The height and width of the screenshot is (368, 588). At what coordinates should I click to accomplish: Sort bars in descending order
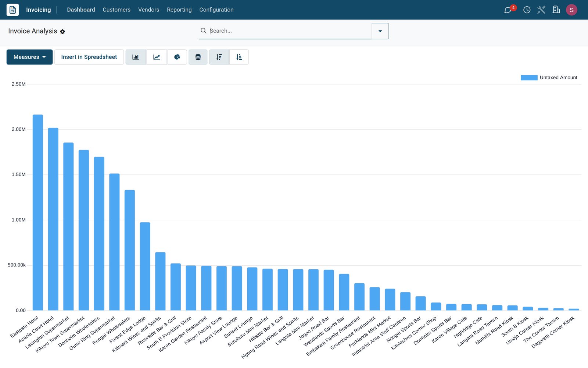(x=219, y=57)
